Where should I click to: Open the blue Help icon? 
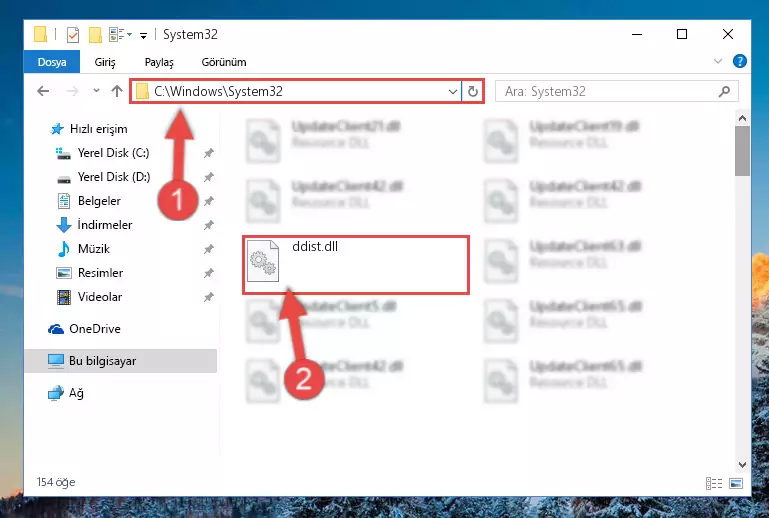coord(740,61)
